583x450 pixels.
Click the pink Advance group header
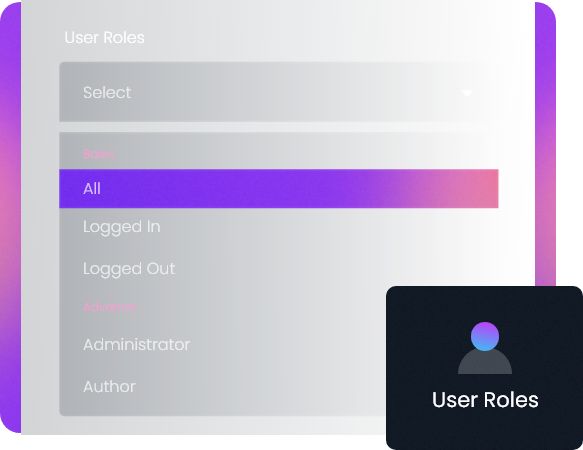tap(109, 307)
